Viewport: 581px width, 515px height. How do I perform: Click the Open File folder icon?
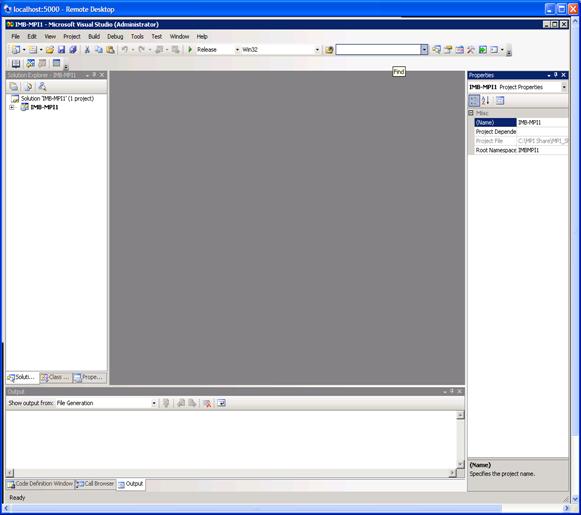coord(50,50)
